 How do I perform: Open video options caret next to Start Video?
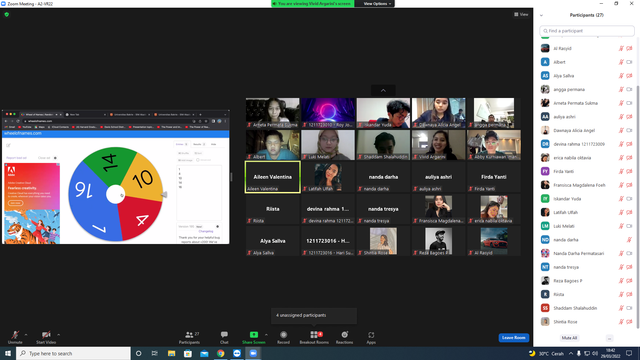coord(58,335)
